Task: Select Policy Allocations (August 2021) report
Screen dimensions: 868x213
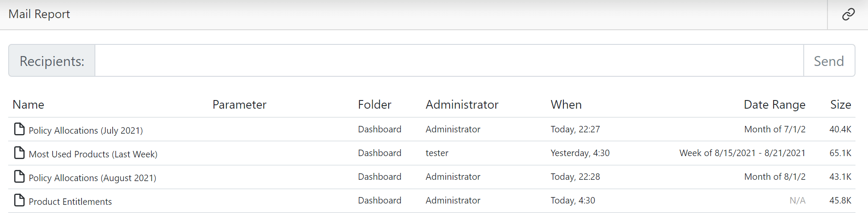Action: click(92, 178)
